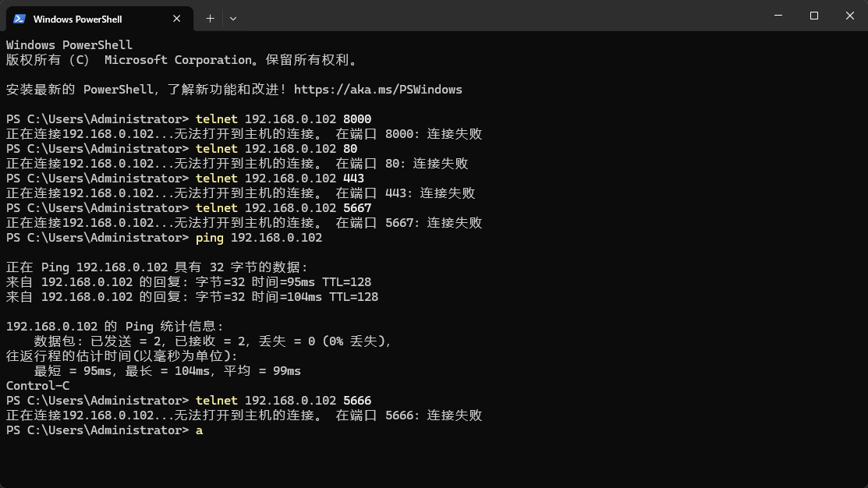Open a new tab with plus button
Viewport: 868px width, 488px height.
pos(210,19)
